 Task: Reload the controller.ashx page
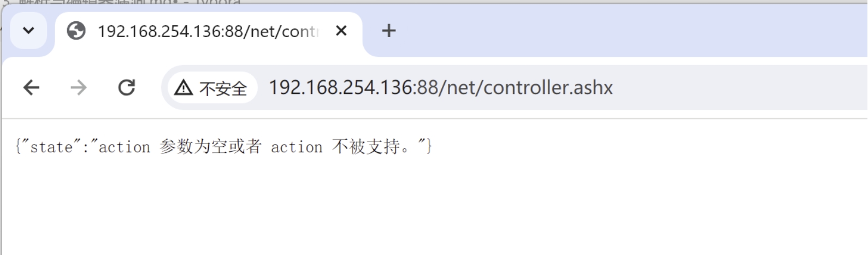point(127,87)
